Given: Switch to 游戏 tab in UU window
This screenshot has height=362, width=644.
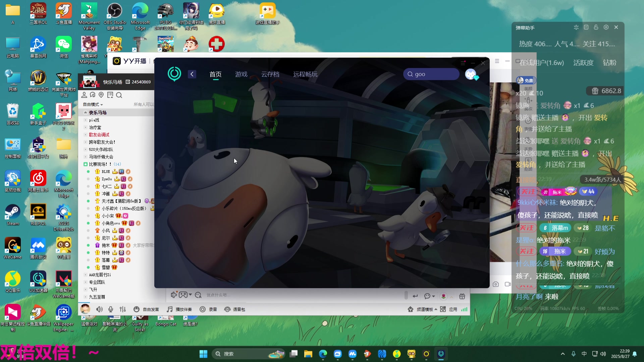Looking at the screenshot, I should click(241, 74).
